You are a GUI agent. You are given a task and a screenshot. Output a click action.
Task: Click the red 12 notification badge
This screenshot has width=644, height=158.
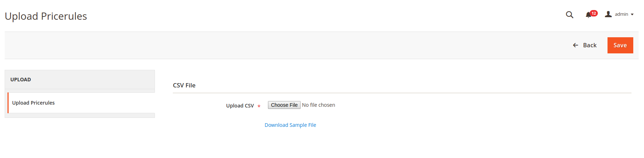click(x=594, y=13)
